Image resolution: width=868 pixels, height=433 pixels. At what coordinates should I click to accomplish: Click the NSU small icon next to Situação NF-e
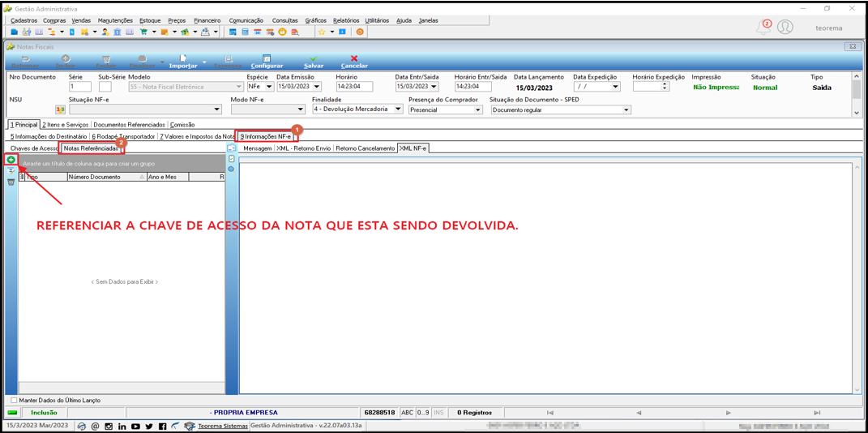click(x=60, y=109)
